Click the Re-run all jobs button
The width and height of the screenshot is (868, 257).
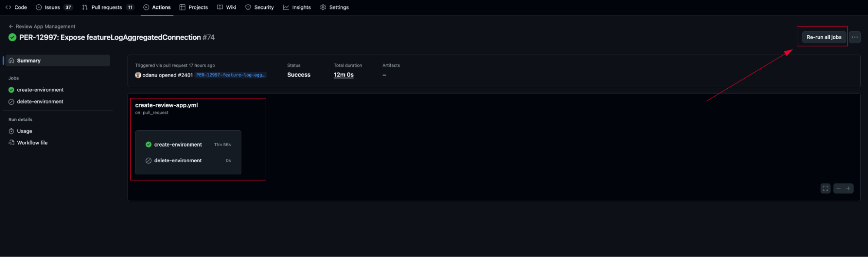[x=824, y=37]
